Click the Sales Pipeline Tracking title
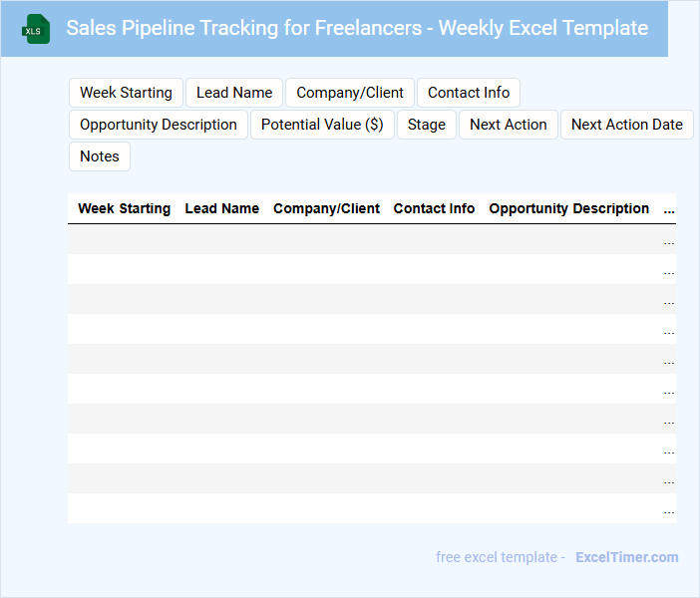The width and height of the screenshot is (700, 598). tap(357, 28)
